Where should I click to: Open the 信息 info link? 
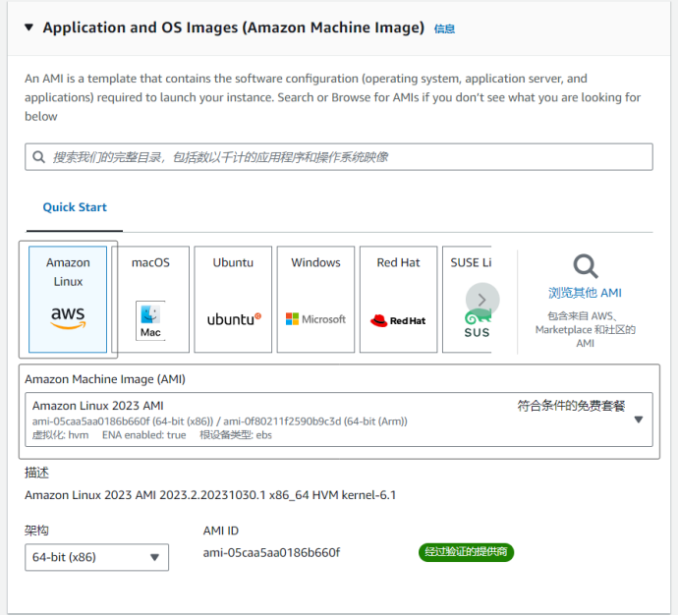coord(444,28)
